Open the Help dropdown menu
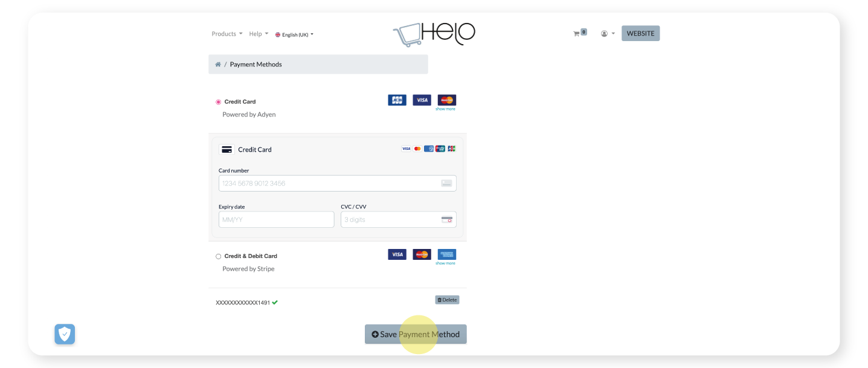Screen dimensions: 868x368 259,34
